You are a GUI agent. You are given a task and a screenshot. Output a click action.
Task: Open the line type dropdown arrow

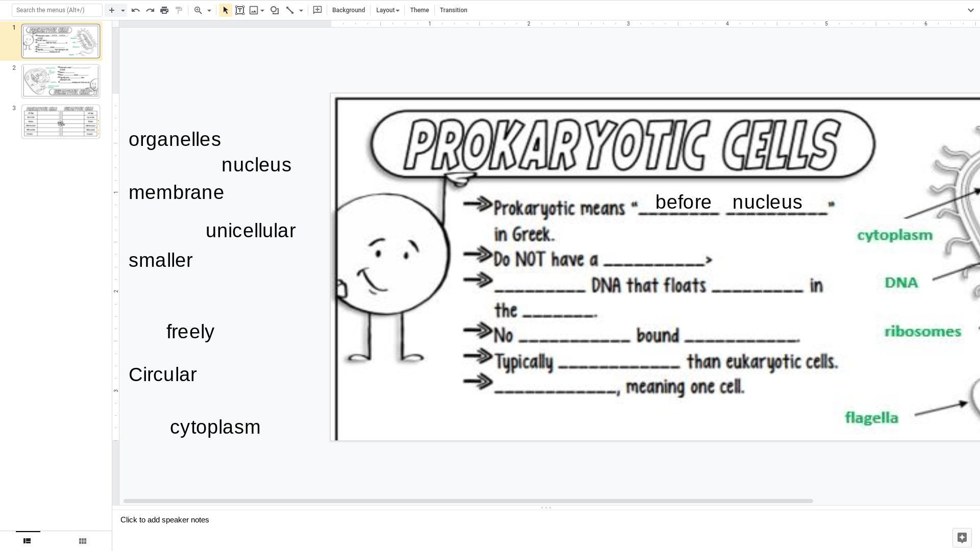click(301, 10)
